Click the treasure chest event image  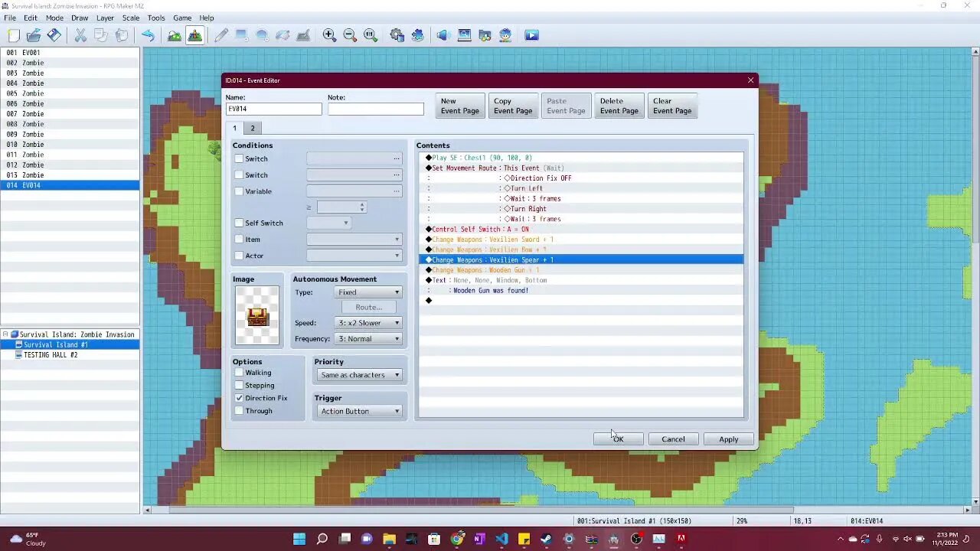(257, 315)
